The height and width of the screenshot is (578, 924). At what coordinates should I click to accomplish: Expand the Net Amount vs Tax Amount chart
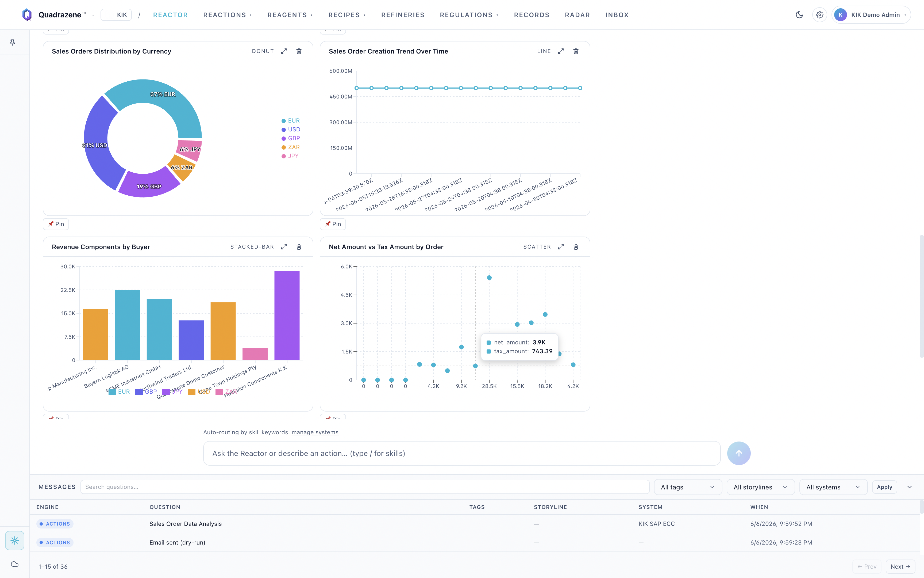click(x=561, y=247)
